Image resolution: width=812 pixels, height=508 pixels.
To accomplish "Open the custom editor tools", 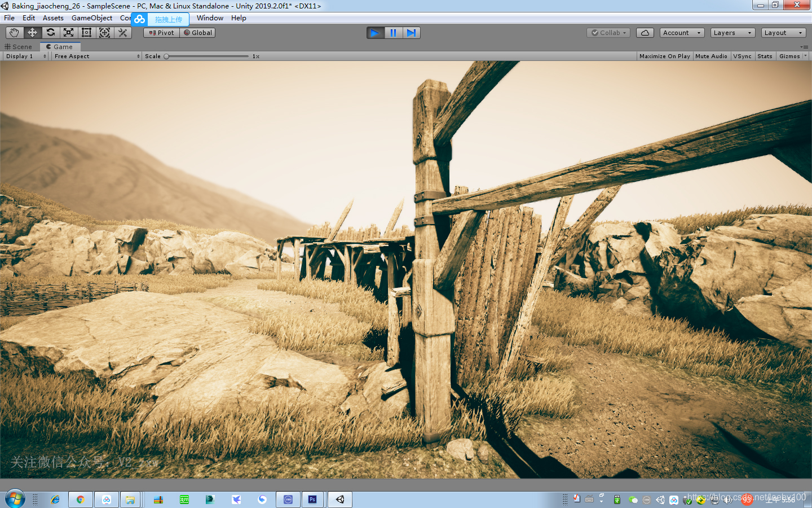I will click(122, 33).
